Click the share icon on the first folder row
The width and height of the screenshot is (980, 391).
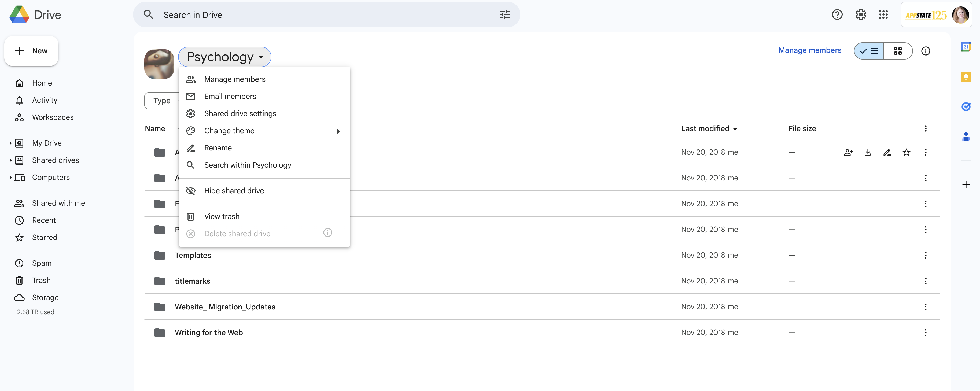(x=848, y=153)
